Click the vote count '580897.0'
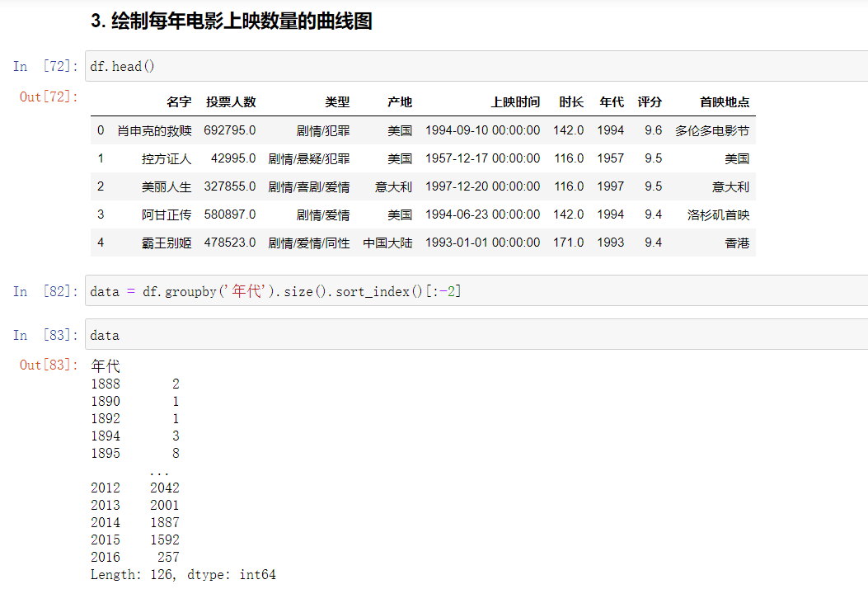Image resolution: width=868 pixels, height=589 pixels. (x=230, y=215)
